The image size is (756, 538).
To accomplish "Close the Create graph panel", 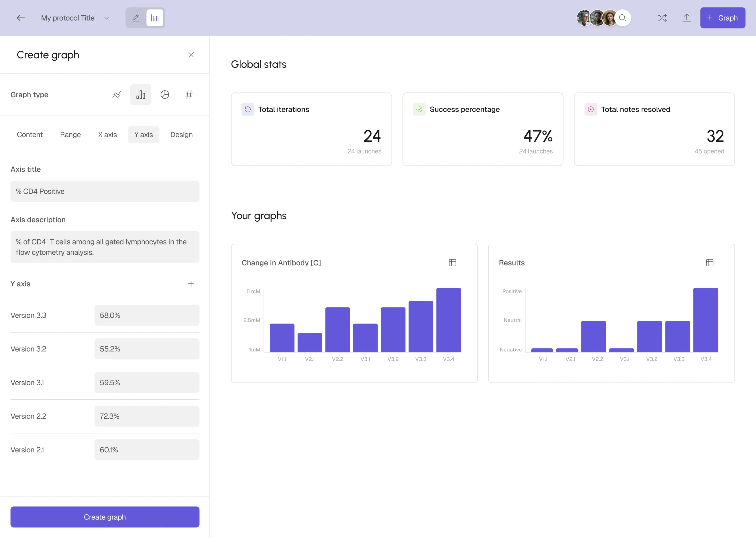I will click(191, 55).
